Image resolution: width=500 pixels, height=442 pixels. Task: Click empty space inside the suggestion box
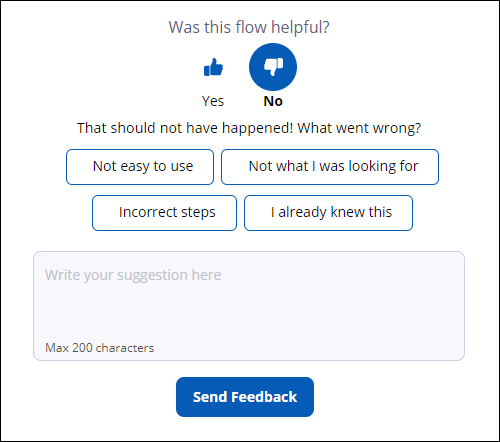tap(300, 313)
